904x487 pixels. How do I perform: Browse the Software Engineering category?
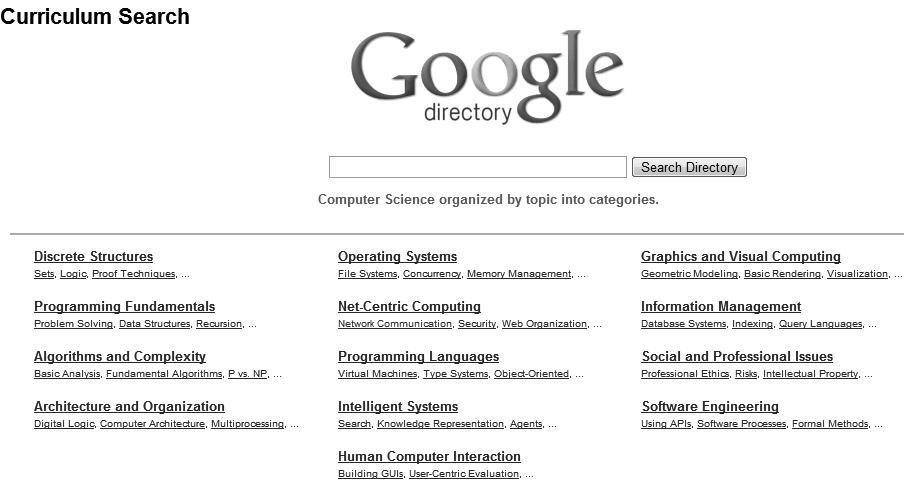(710, 407)
